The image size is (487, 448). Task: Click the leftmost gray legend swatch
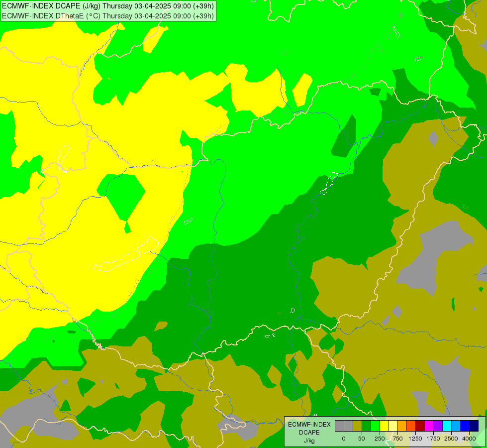click(339, 426)
